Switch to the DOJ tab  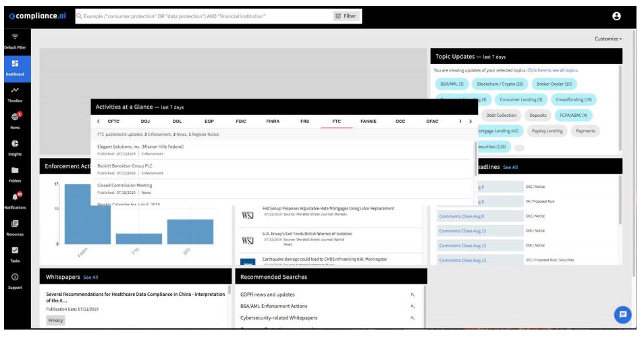point(145,122)
